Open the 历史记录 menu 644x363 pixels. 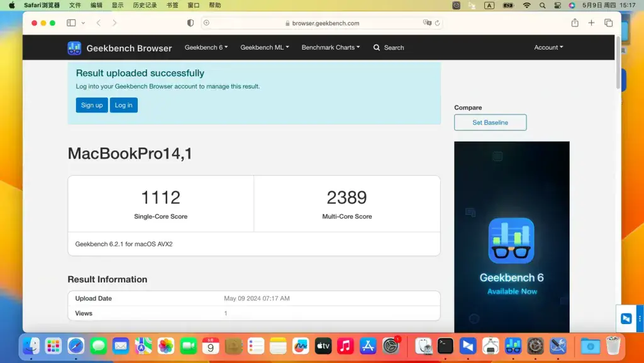[145, 5]
